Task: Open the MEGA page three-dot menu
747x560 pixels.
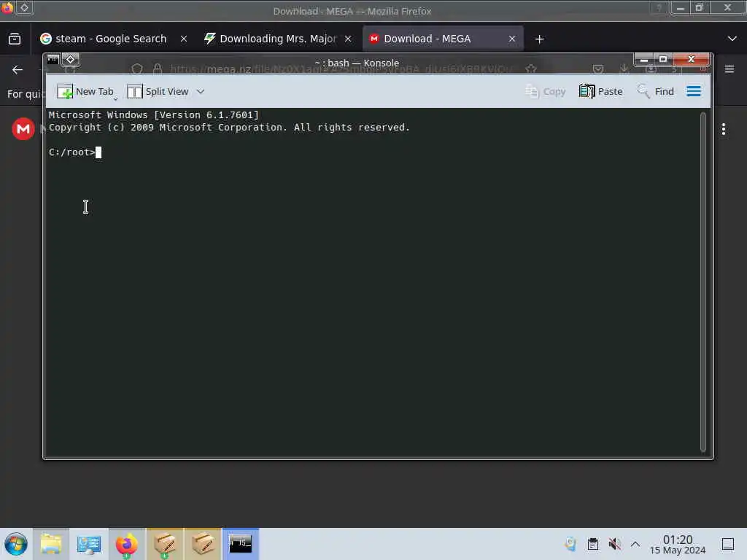Action: click(724, 129)
